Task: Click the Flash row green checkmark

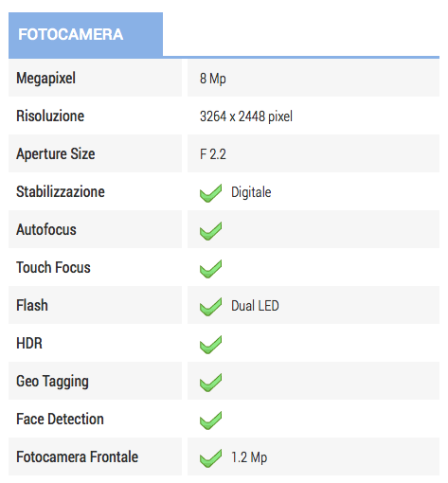Action: click(x=210, y=307)
